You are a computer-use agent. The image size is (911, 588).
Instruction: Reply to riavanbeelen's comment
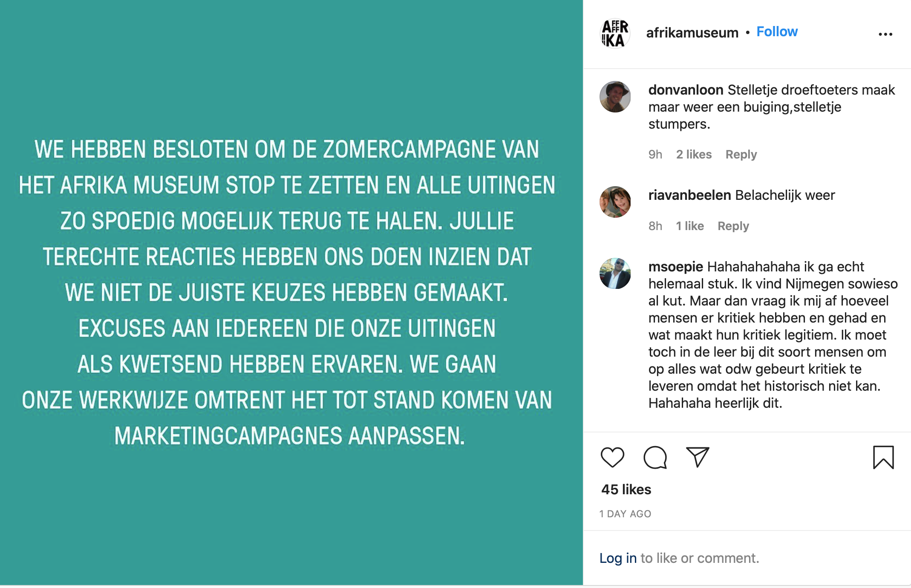point(733,226)
